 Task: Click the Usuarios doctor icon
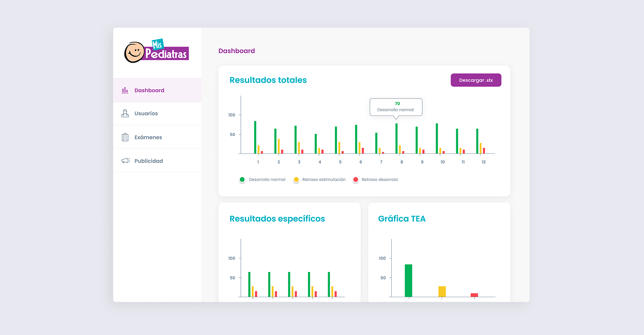[x=125, y=113]
